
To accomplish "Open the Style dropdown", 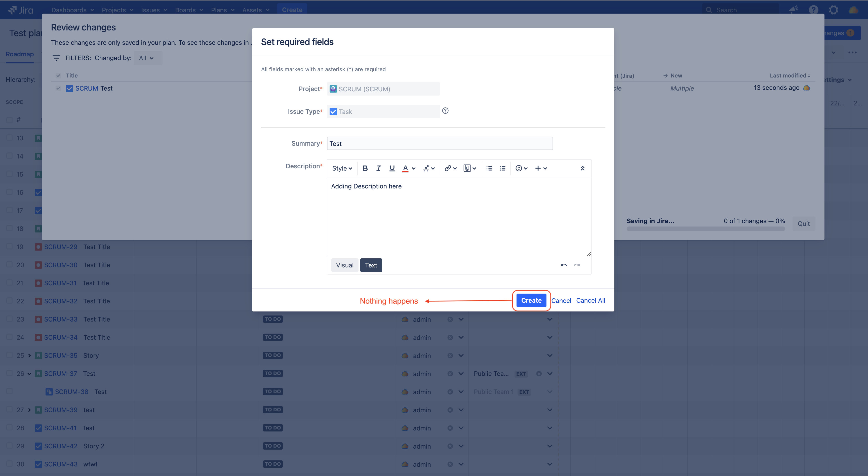I will point(342,168).
